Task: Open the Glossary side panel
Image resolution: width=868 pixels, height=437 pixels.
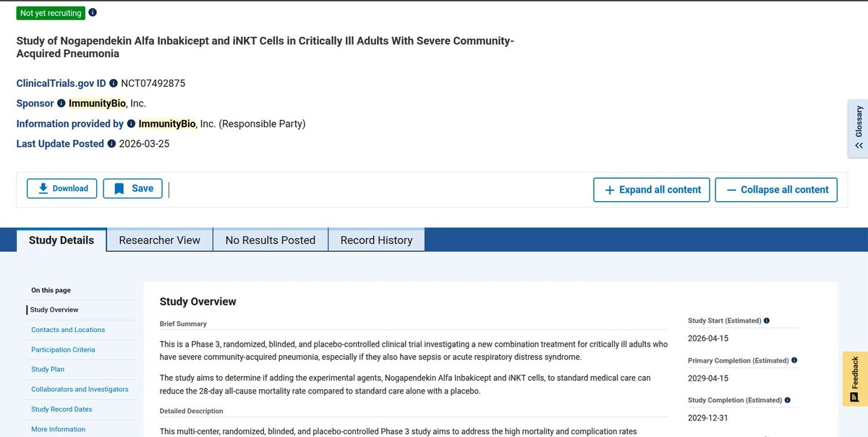Action: point(858,128)
